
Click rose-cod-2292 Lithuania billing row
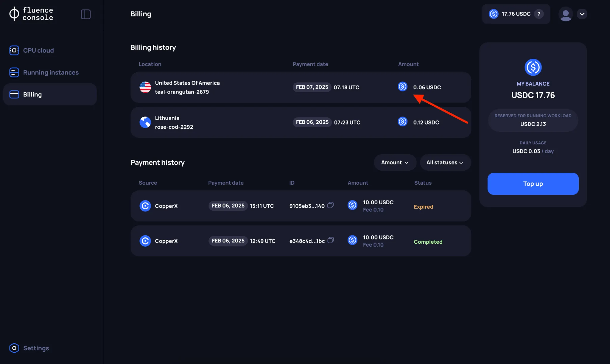point(300,122)
